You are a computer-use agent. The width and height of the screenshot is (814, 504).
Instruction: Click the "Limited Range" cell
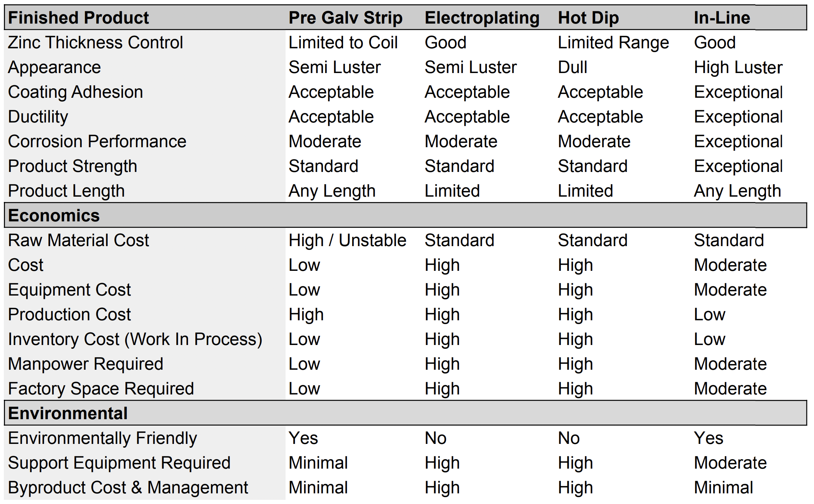[x=613, y=43]
